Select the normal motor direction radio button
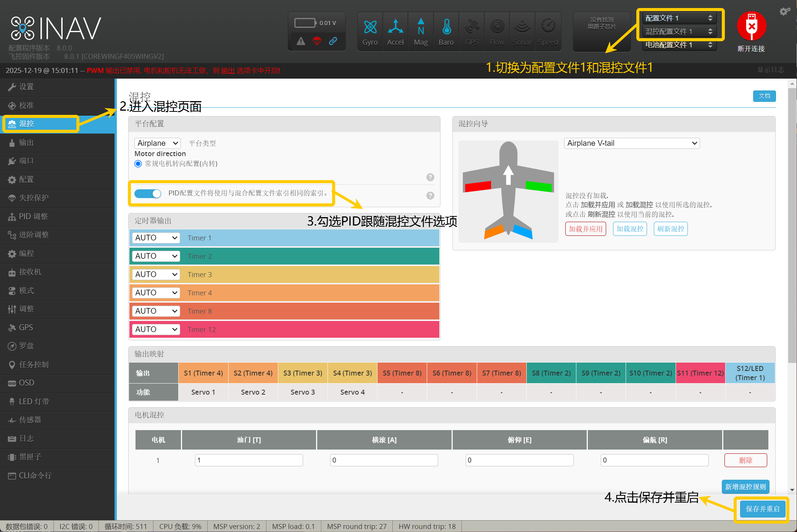Screen dimensions: 797x532 [138, 164]
